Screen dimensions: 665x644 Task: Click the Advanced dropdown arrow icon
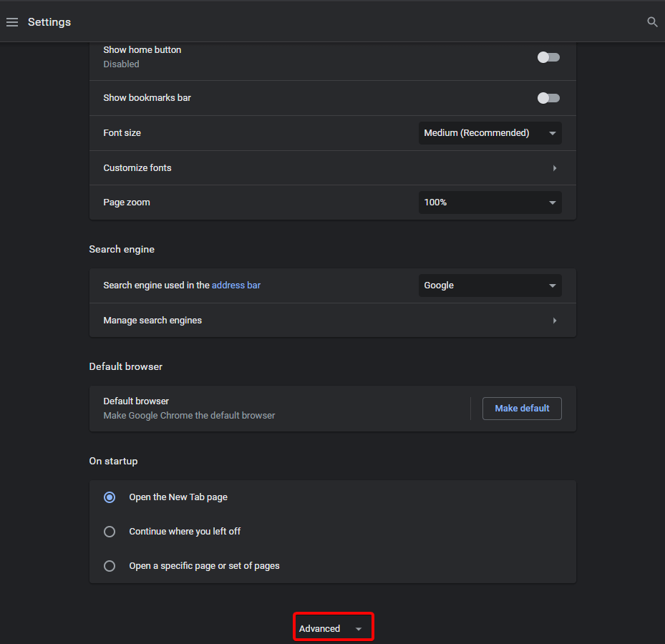[359, 629]
